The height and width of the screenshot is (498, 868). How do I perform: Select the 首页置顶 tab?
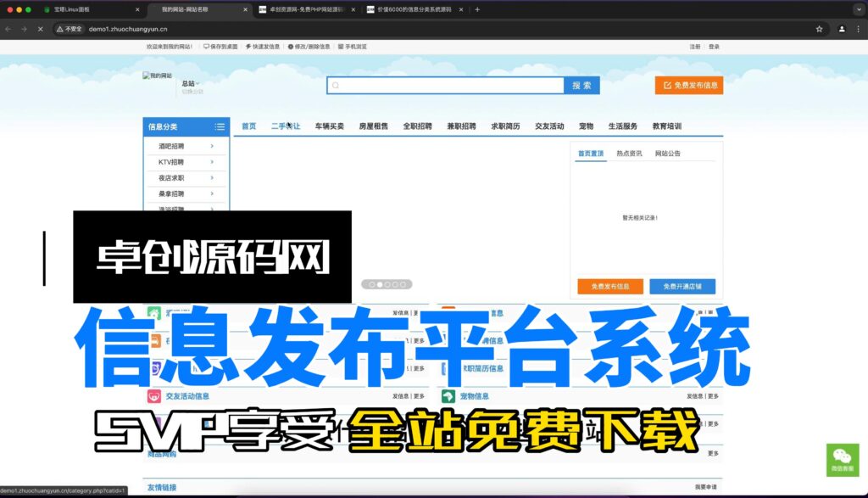[x=591, y=154]
